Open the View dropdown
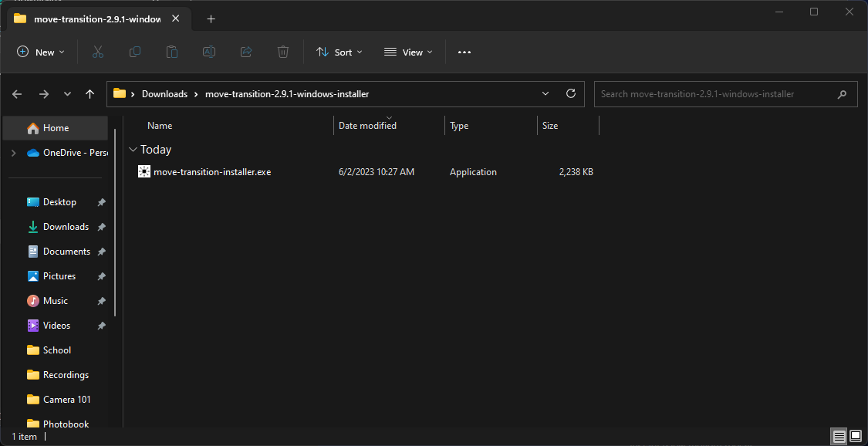868x446 pixels. pyautogui.click(x=407, y=52)
